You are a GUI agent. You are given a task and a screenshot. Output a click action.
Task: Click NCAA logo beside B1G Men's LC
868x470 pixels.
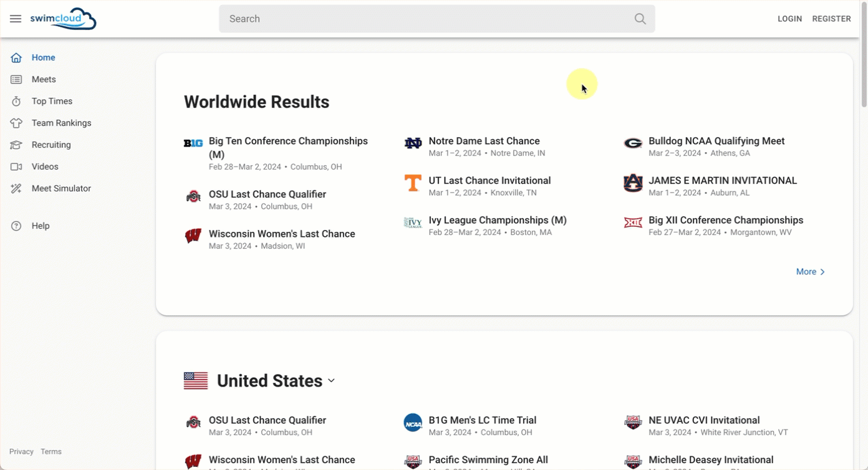point(413,423)
